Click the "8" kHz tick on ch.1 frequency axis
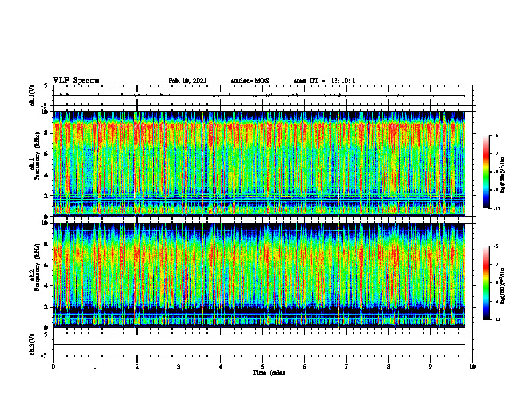This screenshot has height=411, width=532. [x=47, y=133]
